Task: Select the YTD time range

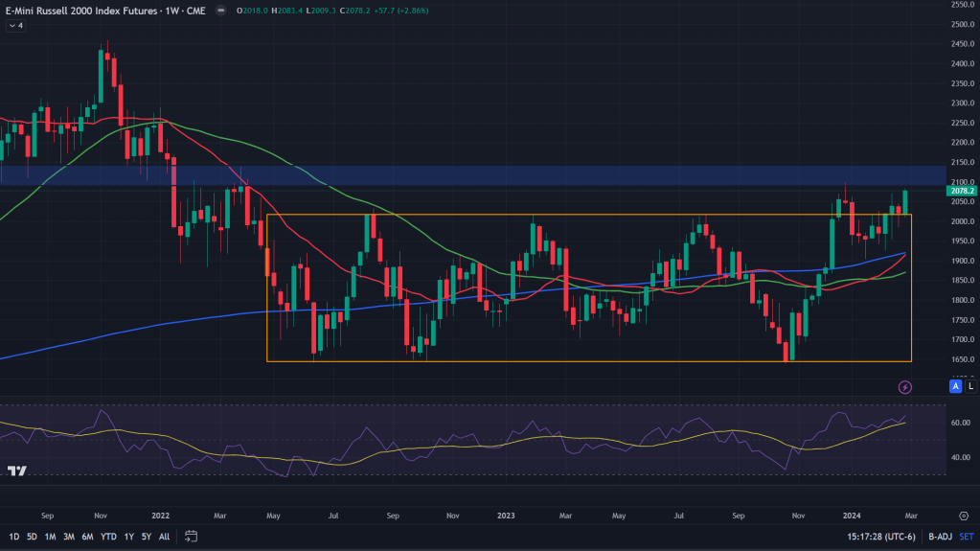Action: point(109,537)
